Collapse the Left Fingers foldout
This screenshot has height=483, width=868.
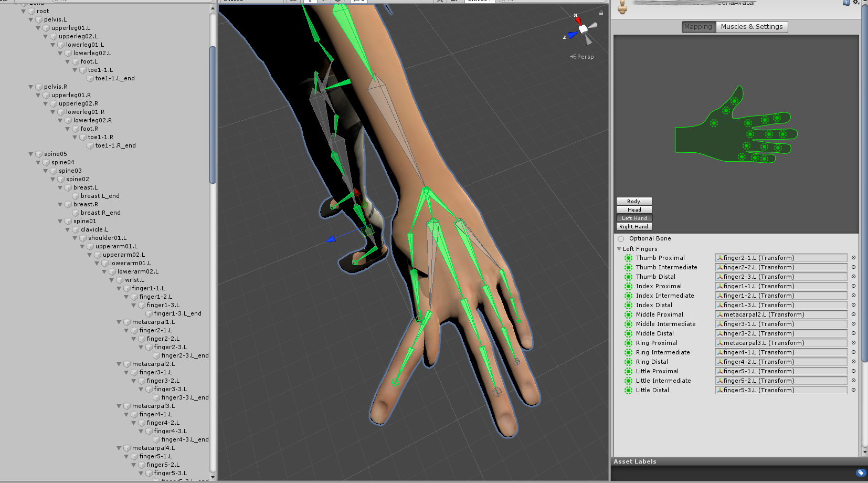click(x=619, y=249)
